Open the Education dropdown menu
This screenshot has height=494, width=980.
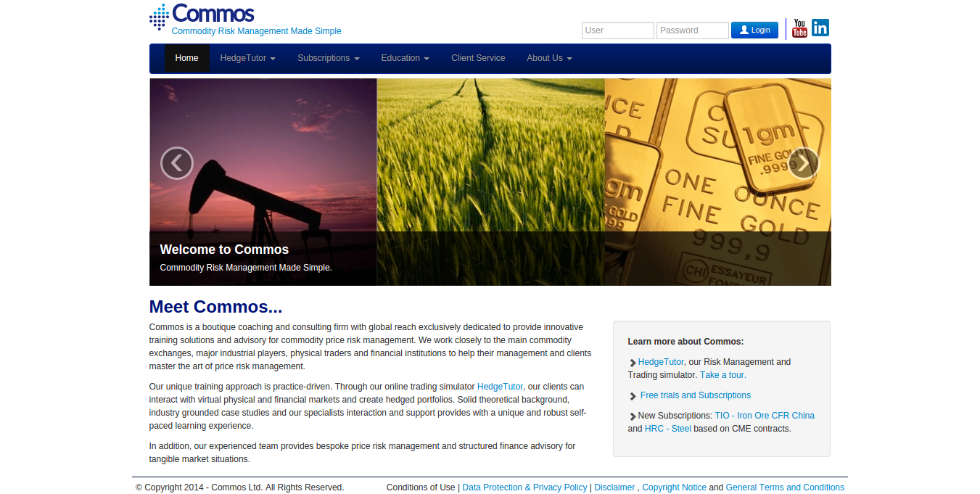pyautogui.click(x=405, y=58)
